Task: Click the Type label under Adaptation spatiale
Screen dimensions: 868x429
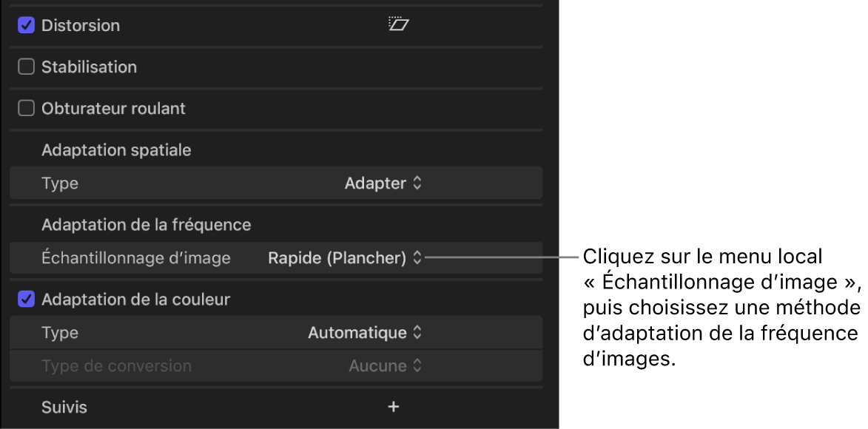Action: pyautogui.click(x=59, y=183)
